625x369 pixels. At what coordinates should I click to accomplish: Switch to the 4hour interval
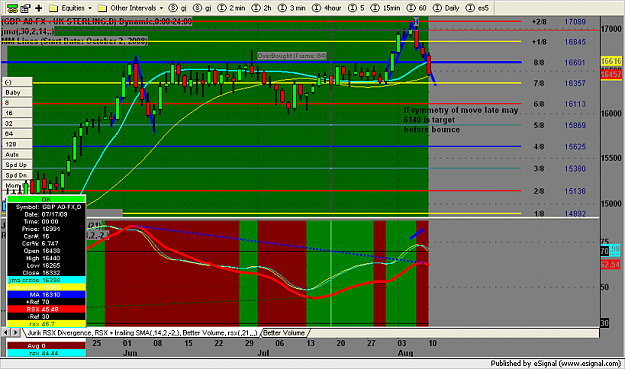pyautogui.click(x=326, y=8)
